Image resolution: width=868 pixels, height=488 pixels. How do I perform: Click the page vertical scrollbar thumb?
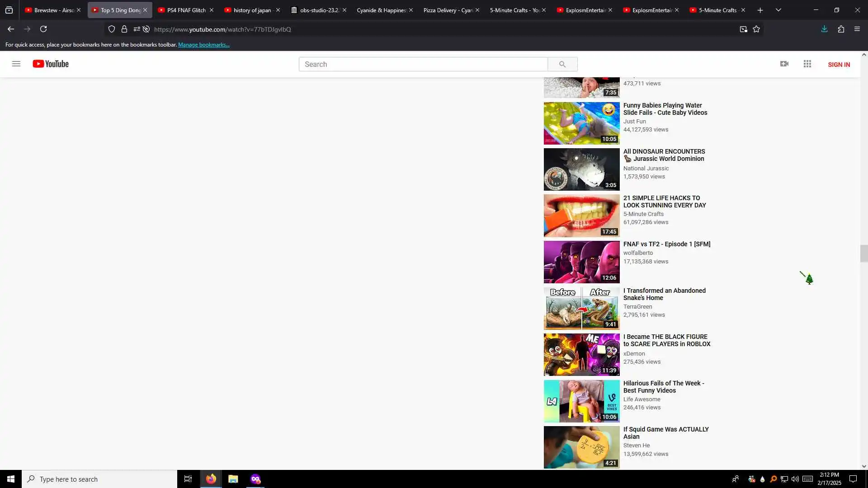point(864,253)
